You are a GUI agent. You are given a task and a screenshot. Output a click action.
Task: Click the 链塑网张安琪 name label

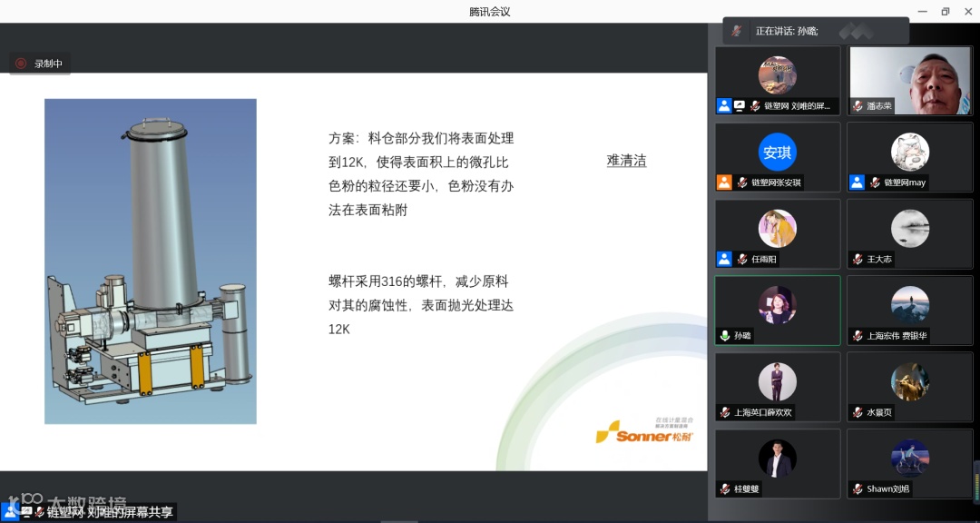pyautogui.click(x=776, y=183)
